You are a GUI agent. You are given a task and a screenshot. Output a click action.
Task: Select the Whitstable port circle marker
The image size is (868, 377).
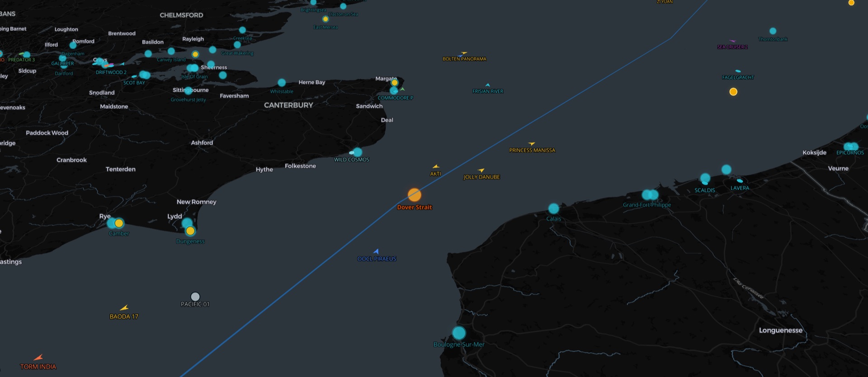coord(282,82)
